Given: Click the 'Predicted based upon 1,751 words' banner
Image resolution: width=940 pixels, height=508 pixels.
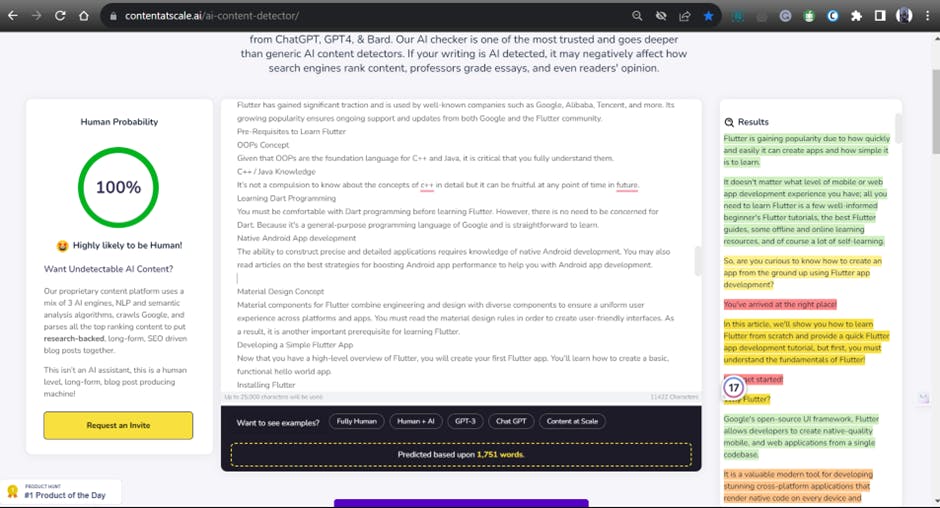Looking at the screenshot, I should click(x=461, y=455).
